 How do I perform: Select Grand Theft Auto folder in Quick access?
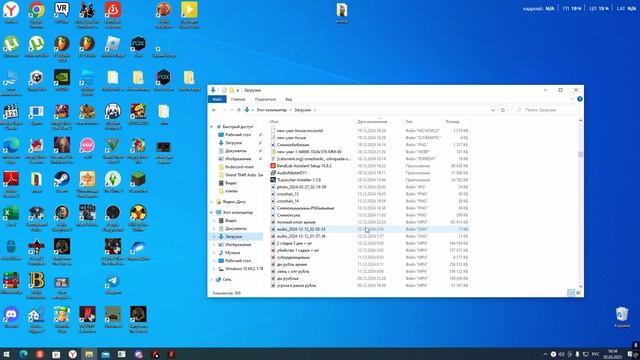(244, 175)
